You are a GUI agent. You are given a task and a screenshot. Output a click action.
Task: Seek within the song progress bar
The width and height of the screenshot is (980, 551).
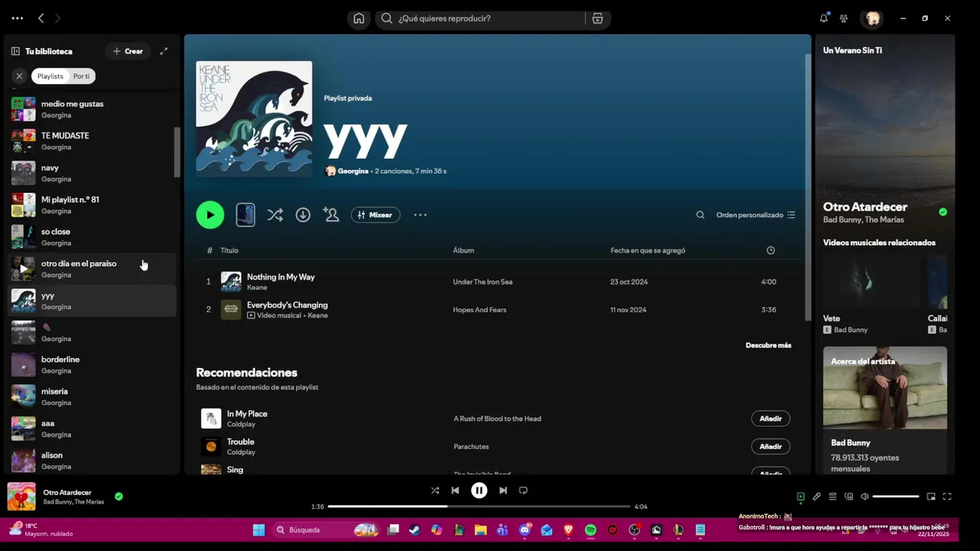479,507
